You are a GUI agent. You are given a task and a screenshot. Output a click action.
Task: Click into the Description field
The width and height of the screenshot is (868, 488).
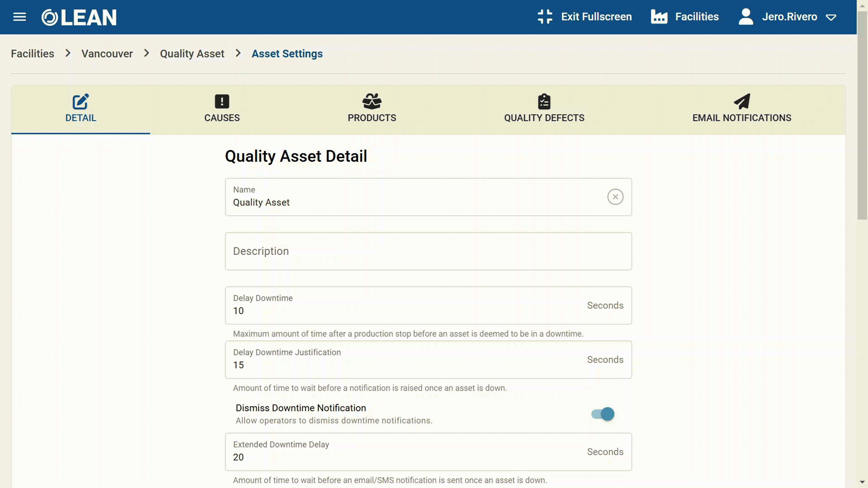pos(428,251)
